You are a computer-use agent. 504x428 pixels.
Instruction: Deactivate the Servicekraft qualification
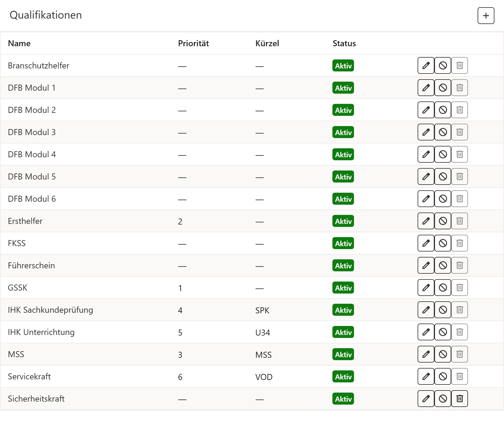(x=442, y=376)
